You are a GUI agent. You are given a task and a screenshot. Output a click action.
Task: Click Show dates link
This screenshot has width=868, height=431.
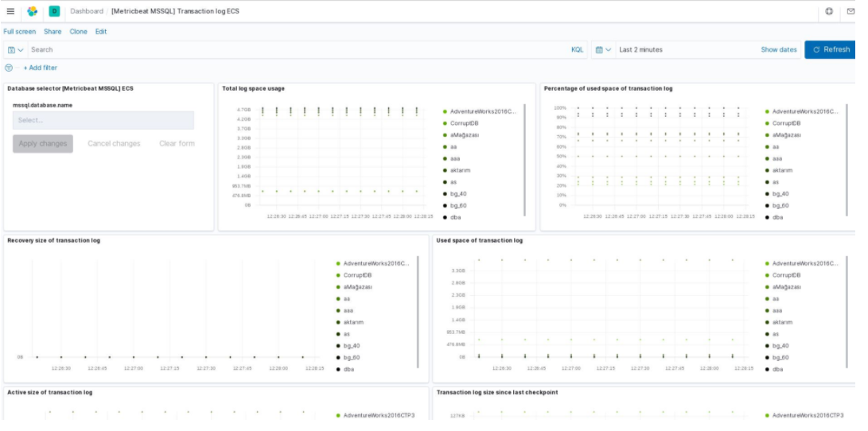tap(779, 50)
